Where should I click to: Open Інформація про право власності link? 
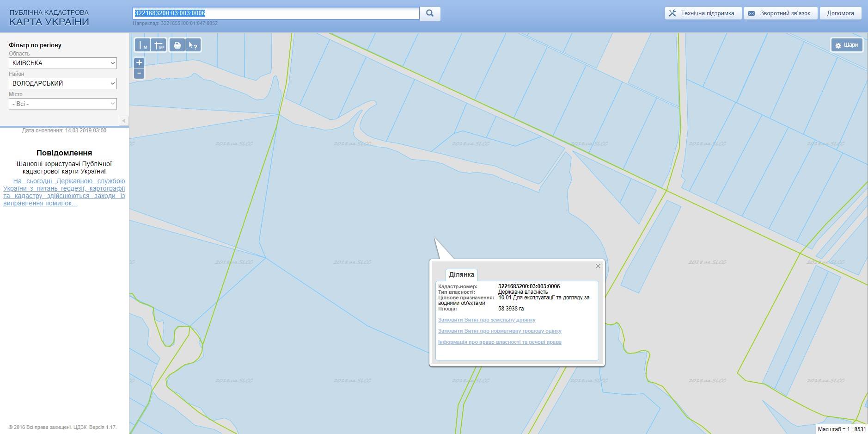pyautogui.click(x=500, y=342)
